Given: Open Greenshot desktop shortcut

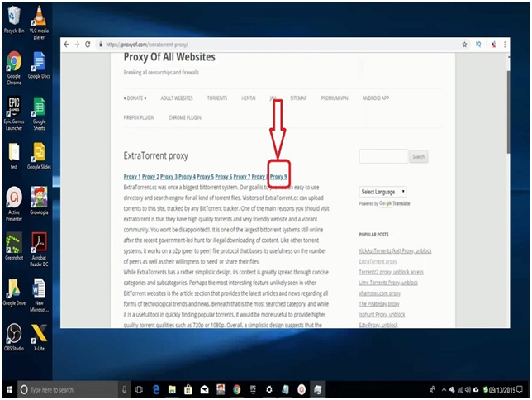Looking at the screenshot, I should [14, 246].
